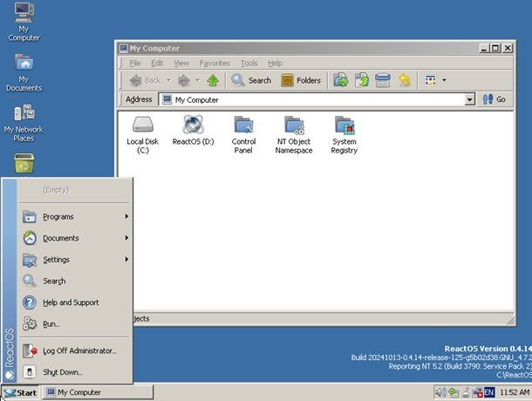Choose Log Off Administrator...
This screenshot has height=401, width=532.
tap(75, 350)
